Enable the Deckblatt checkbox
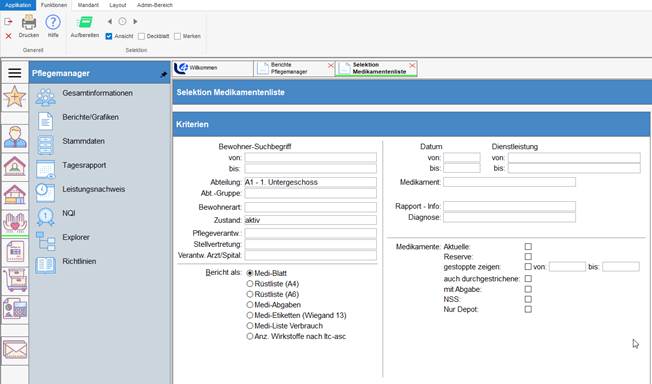 click(141, 36)
